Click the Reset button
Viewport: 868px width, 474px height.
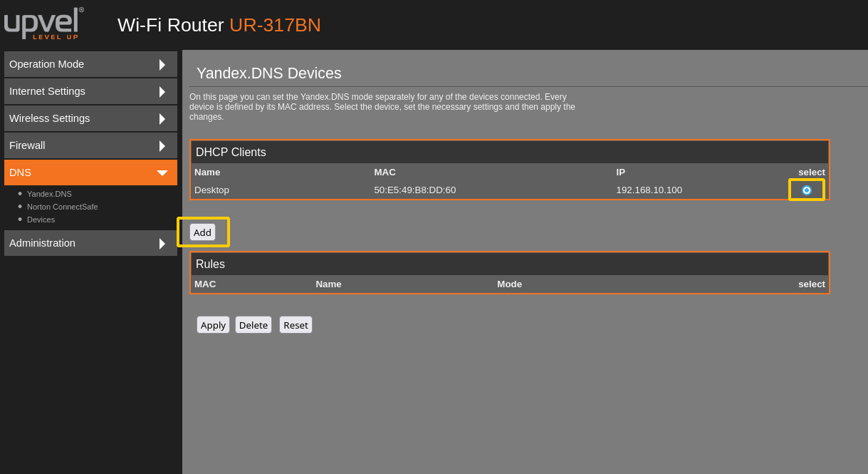point(296,325)
